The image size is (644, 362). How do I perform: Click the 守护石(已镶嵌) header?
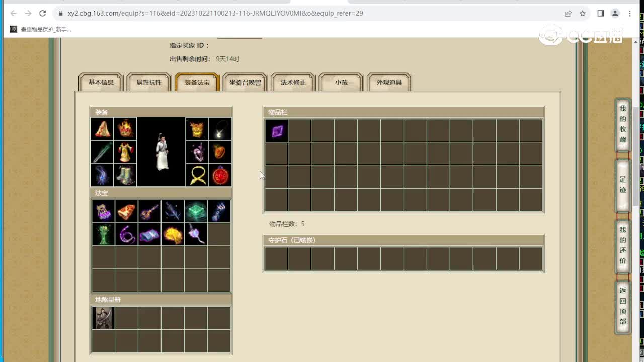point(404,240)
